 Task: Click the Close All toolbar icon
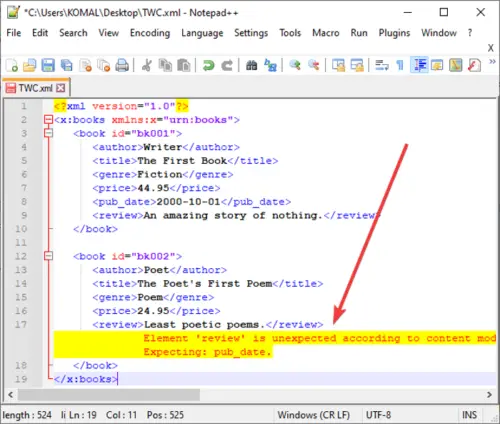103,65
